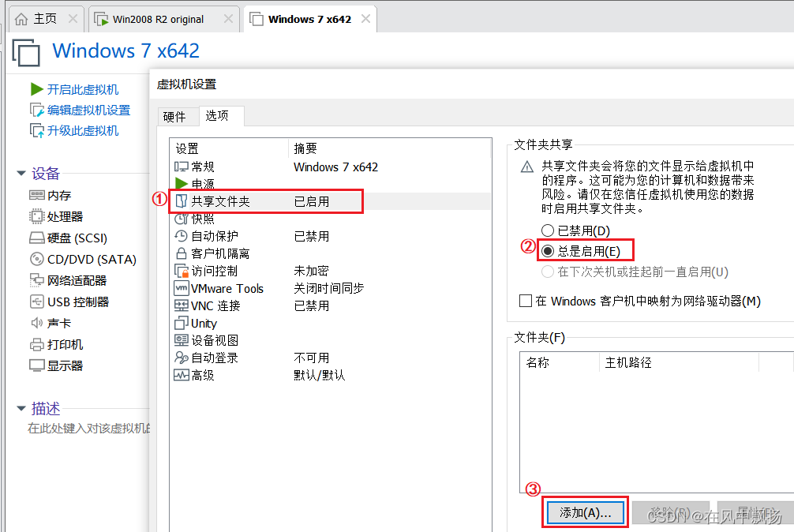This screenshot has width=794, height=532.
Task: Click 开启此虚拟机 link
Action: [83, 90]
